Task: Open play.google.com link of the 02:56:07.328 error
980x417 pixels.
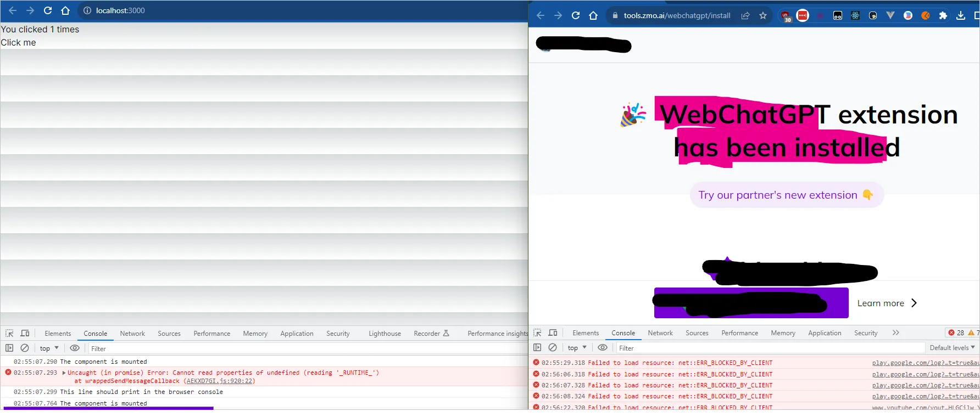Action: (x=925, y=385)
